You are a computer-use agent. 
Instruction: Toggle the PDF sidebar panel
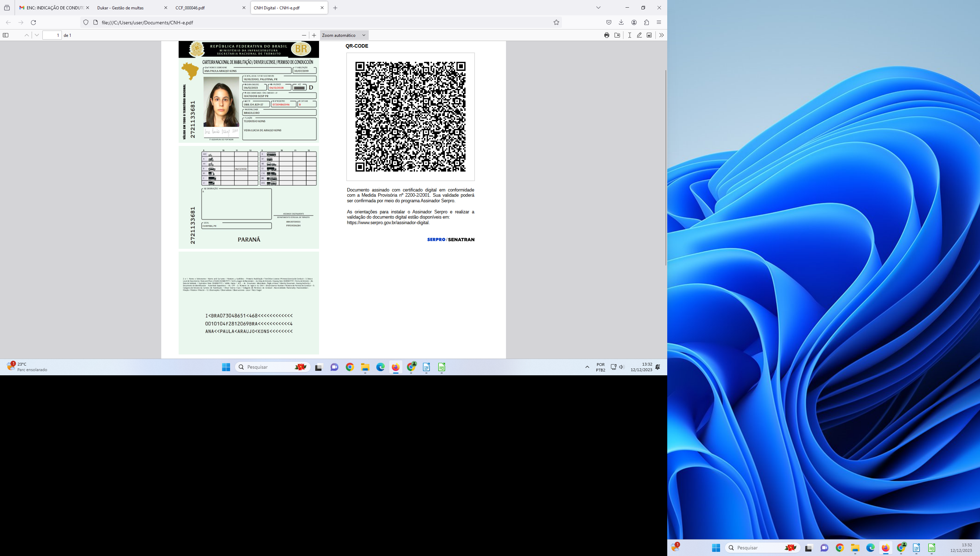click(6, 35)
